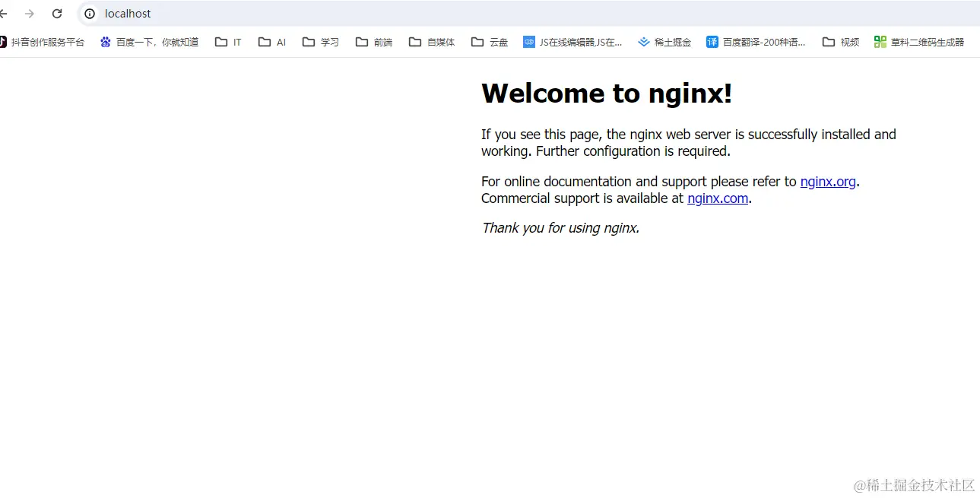Click the 'Commercial support is available at' text
This screenshot has height=498, width=980.
(582, 198)
